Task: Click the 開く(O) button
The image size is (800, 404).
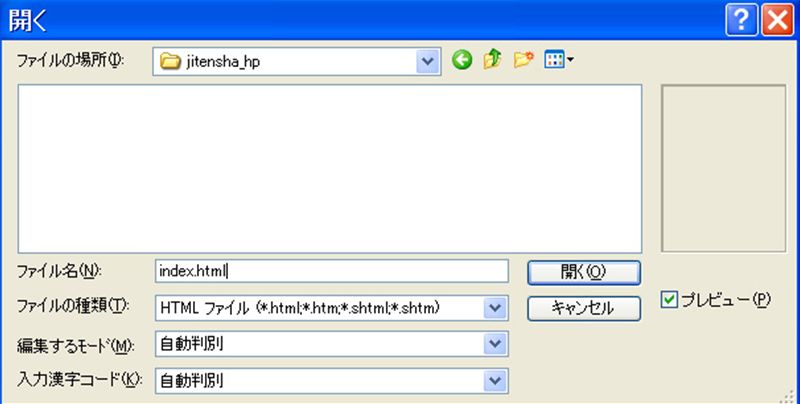Action: click(583, 273)
